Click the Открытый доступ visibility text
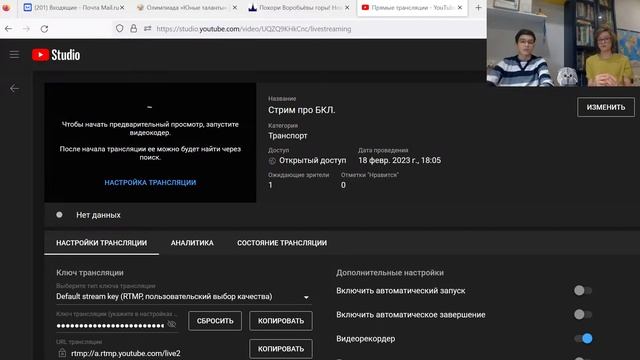Viewport: 640px width, 360px height. click(313, 160)
